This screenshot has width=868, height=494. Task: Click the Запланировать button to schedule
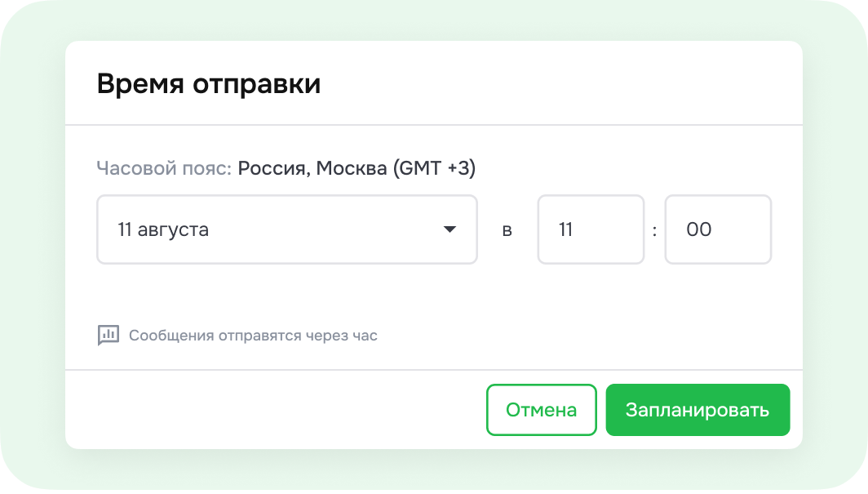pos(697,409)
